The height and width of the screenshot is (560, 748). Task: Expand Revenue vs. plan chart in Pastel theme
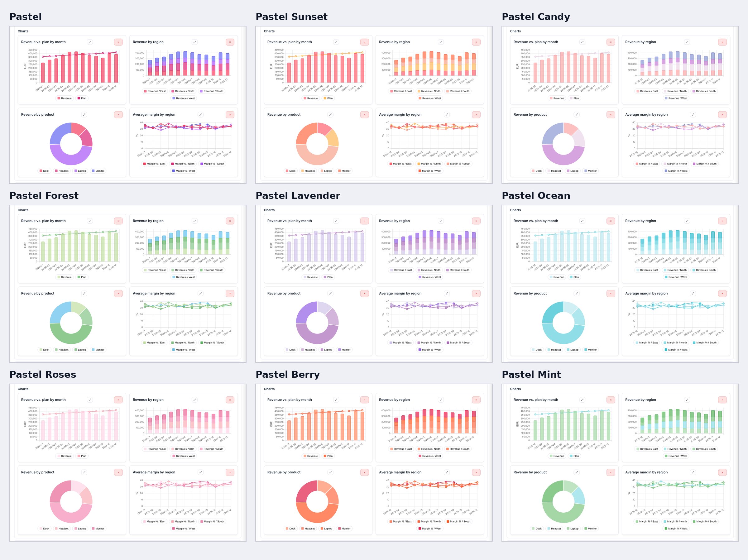coord(90,42)
